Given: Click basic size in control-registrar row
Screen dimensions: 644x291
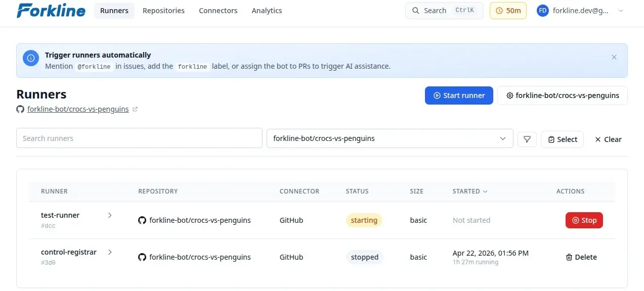Looking at the screenshot, I should click(x=418, y=257).
